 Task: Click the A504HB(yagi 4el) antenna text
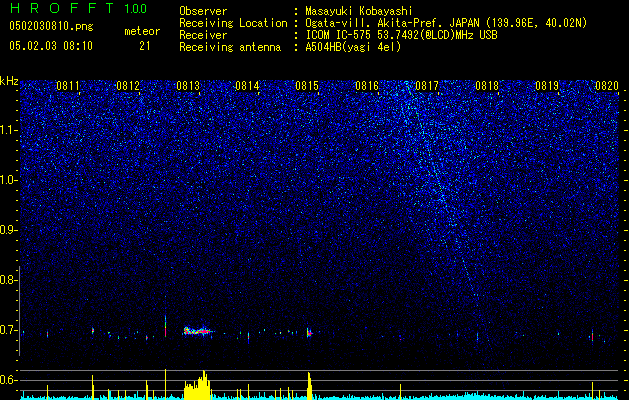coord(353,47)
